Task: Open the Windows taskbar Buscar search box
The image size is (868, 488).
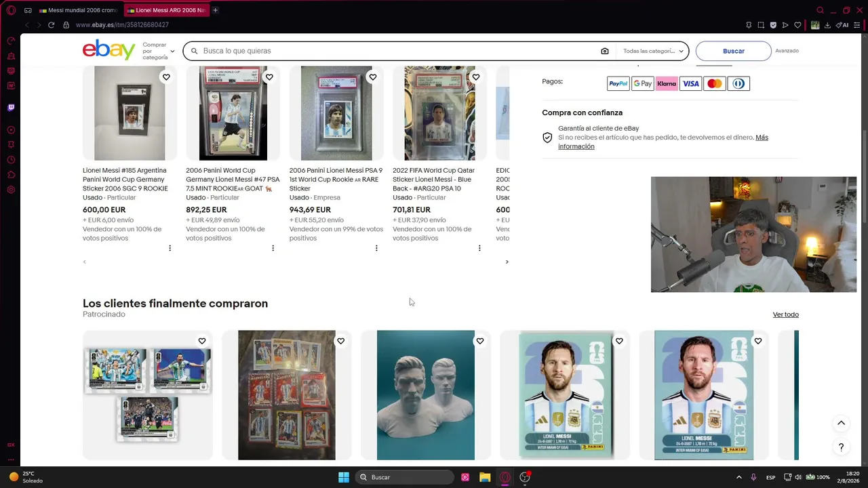Action: (x=405, y=477)
